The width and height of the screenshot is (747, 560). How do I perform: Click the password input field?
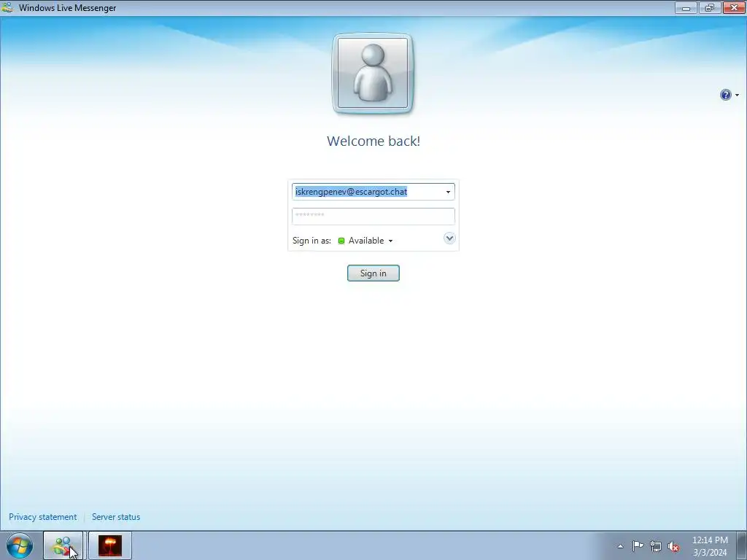[373, 216]
